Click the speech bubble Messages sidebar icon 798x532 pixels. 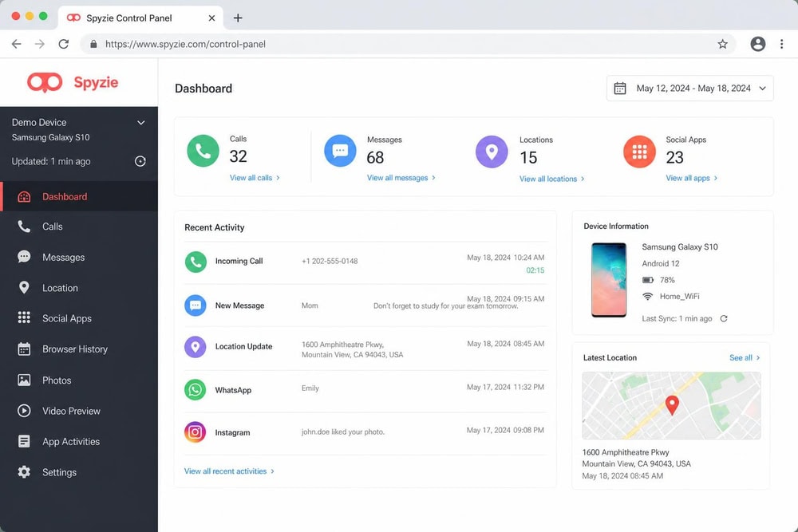[x=24, y=257]
